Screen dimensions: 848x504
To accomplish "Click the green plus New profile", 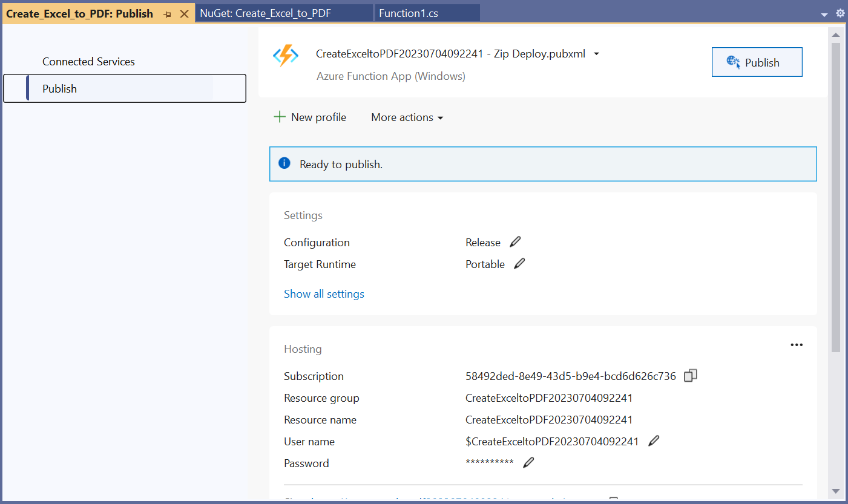I will coord(279,117).
